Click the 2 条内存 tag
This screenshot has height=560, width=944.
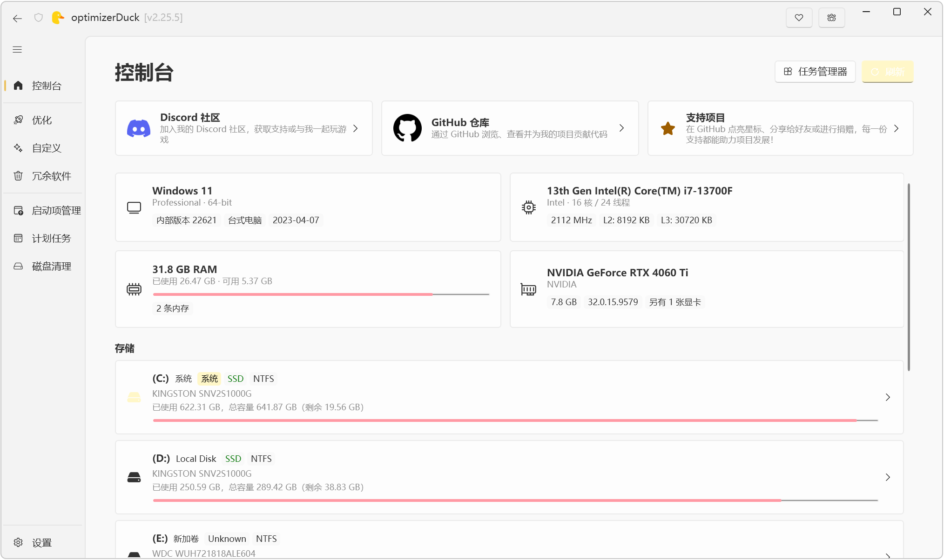[173, 308]
